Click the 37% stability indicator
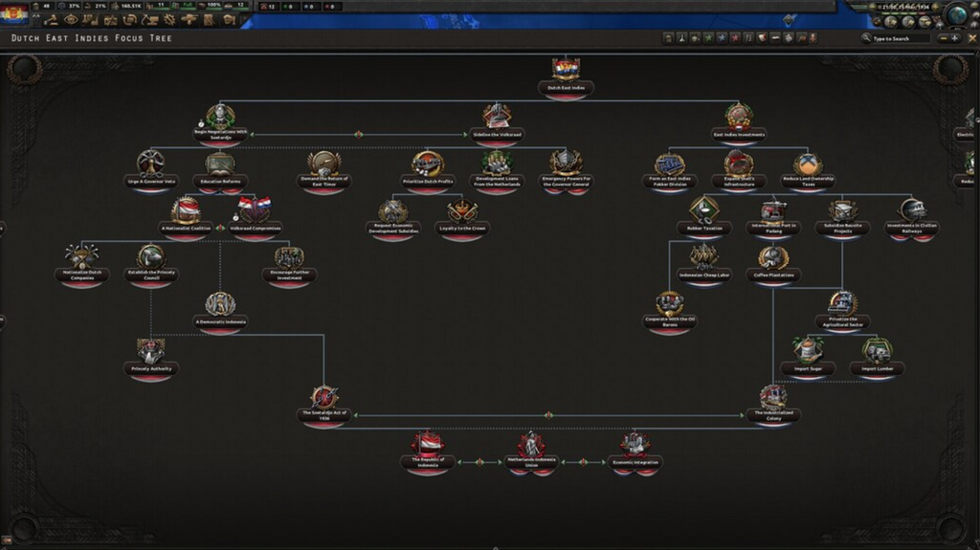The width and height of the screenshot is (980, 550). coord(69,6)
